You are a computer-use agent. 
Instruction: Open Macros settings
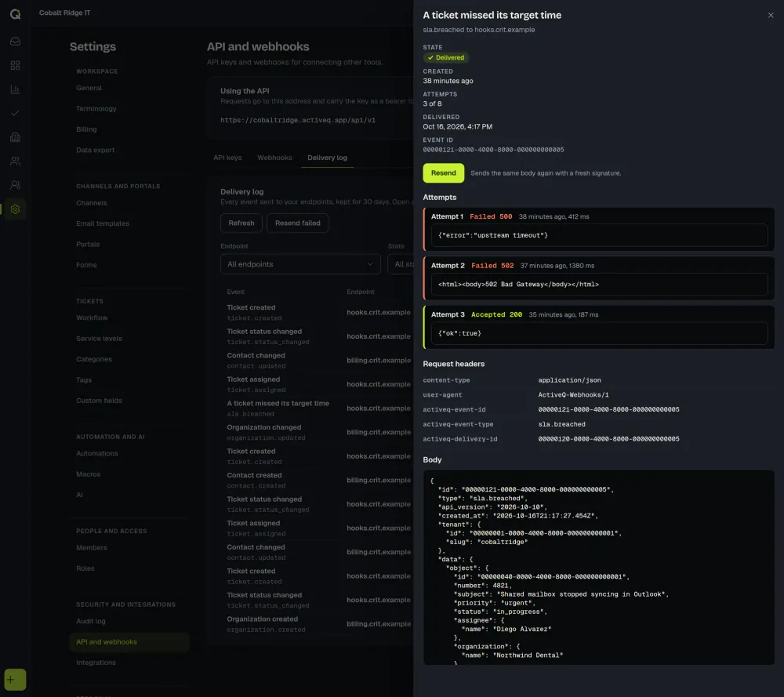pyautogui.click(x=89, y=474)
